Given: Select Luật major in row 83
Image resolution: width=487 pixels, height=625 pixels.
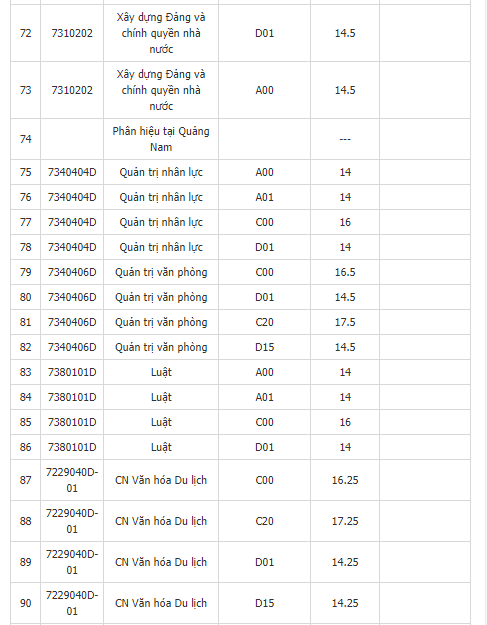Looking at the screenshot, I should point(161,372).
